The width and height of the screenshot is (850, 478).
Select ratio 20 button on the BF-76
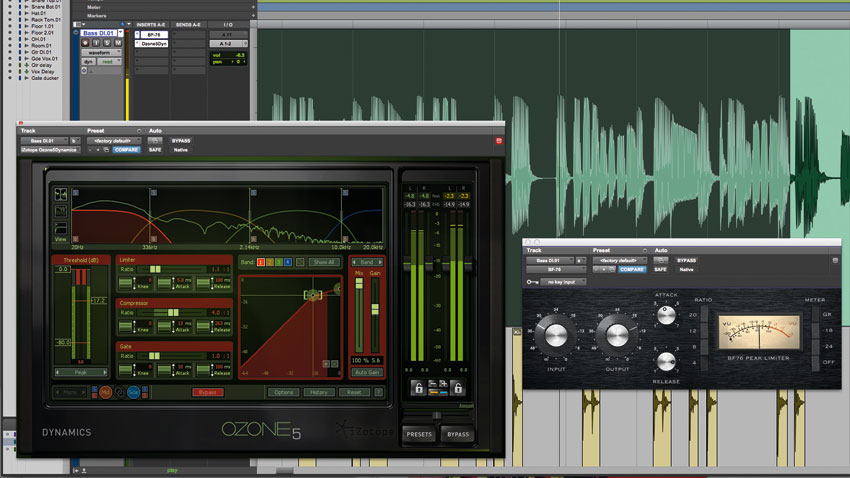(x=704, y=315)
